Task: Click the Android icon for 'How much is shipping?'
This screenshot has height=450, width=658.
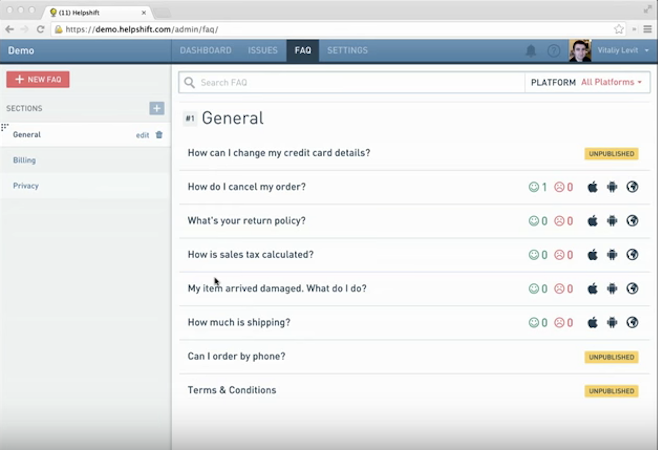Action: point(612,322)
